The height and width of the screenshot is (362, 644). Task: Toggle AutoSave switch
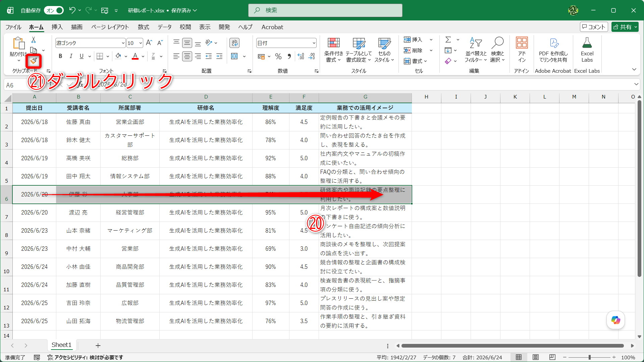tap(54, 10)
